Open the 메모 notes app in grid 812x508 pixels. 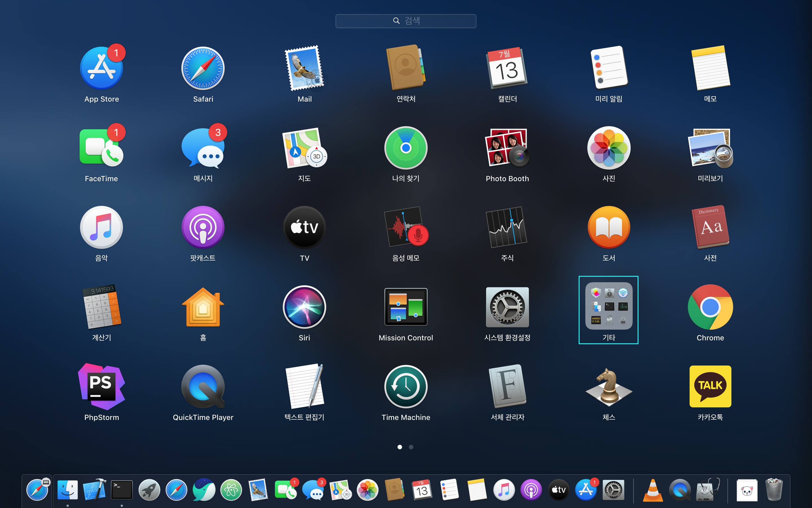[710, 68]
